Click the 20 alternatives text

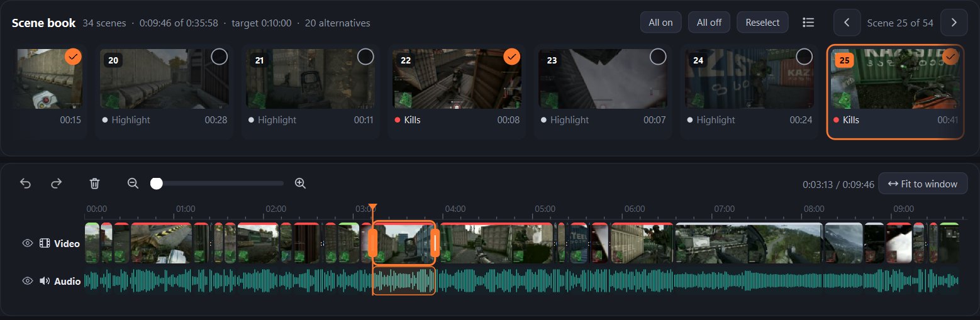(x=337, y=23)
